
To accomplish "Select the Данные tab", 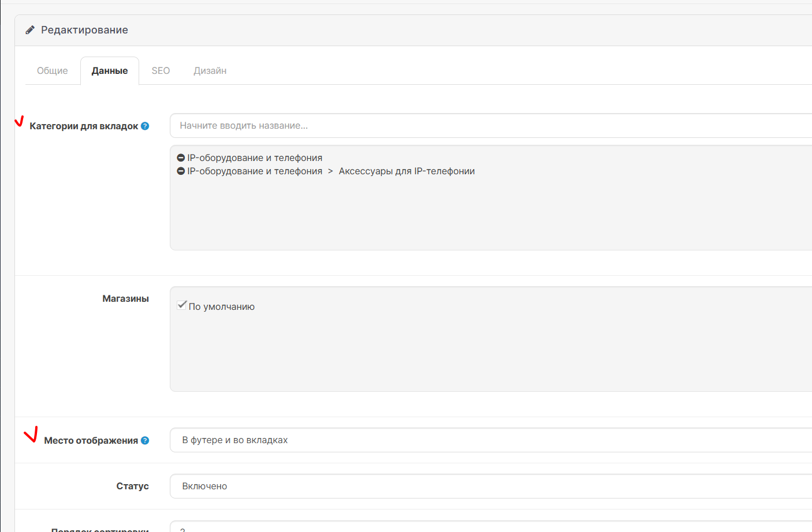I will (x=110, y=70).
